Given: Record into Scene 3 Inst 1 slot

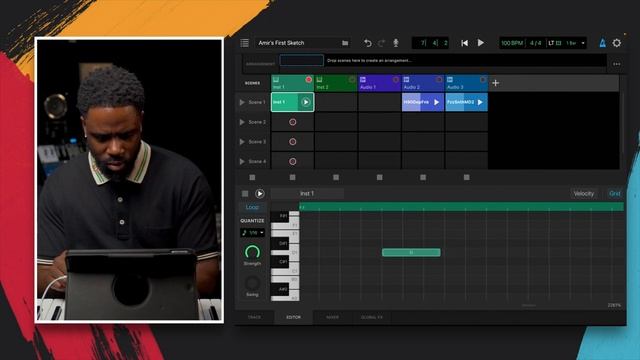Looking at the screenshot, I should [292, 142].
